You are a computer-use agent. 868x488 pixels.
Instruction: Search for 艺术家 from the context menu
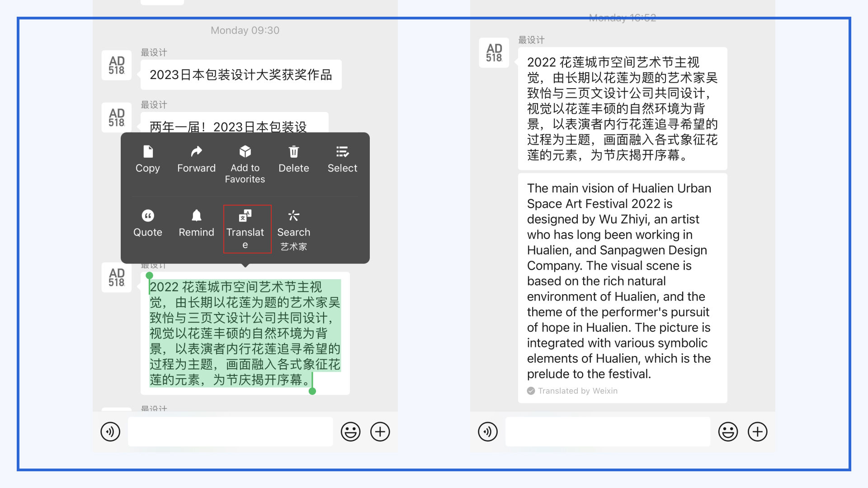(293, 228)
